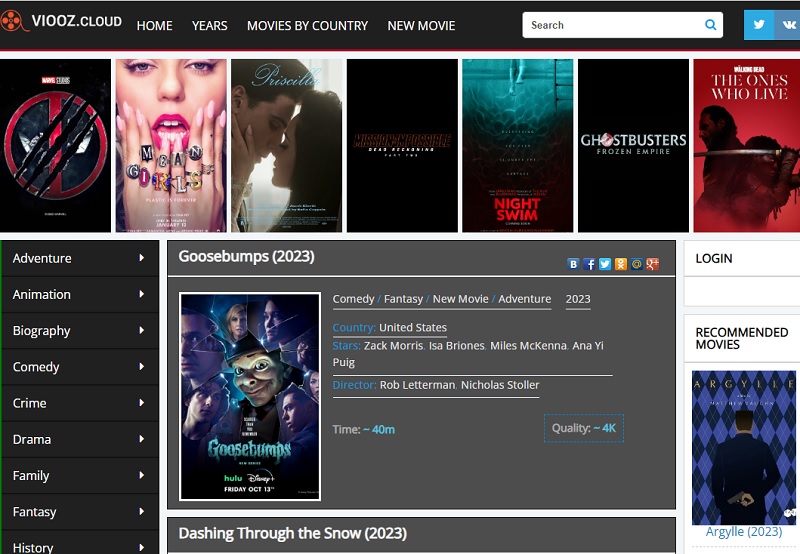Open actor Zack Morris link
800x554 pixels.
393,345
